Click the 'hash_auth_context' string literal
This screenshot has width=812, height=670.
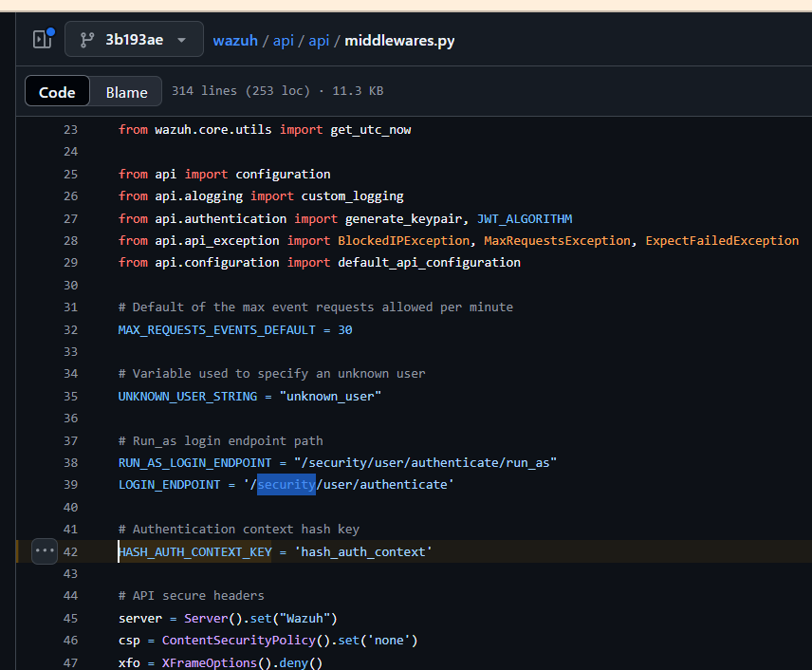(x=363, y=551)
